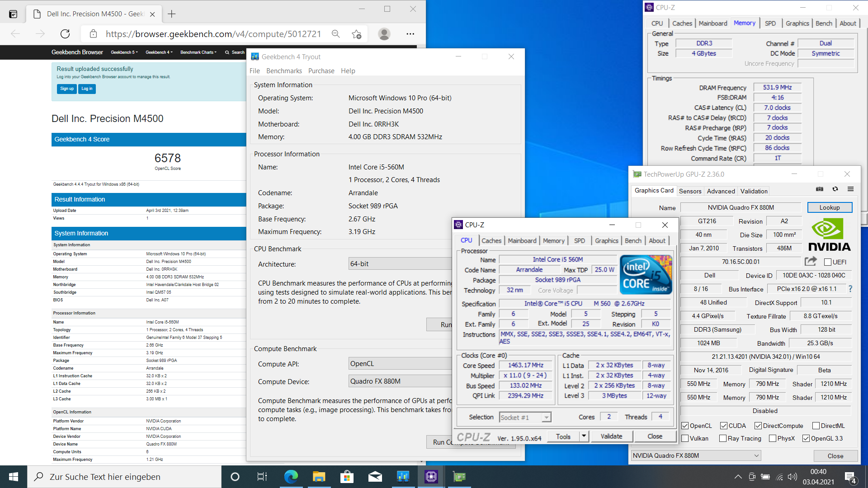Open the Geekbench 4 dropdown menu

[x=159, y=52]
